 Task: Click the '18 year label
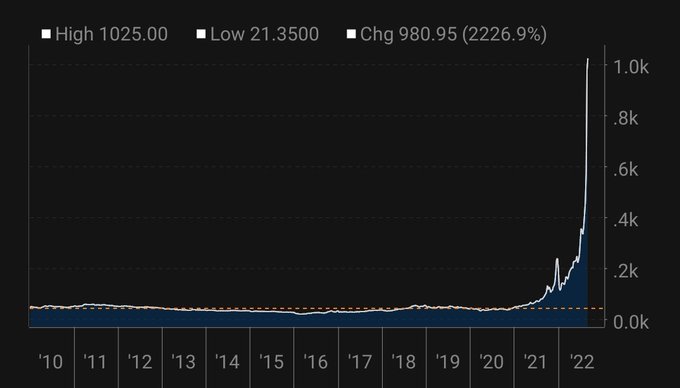[403, 362]
